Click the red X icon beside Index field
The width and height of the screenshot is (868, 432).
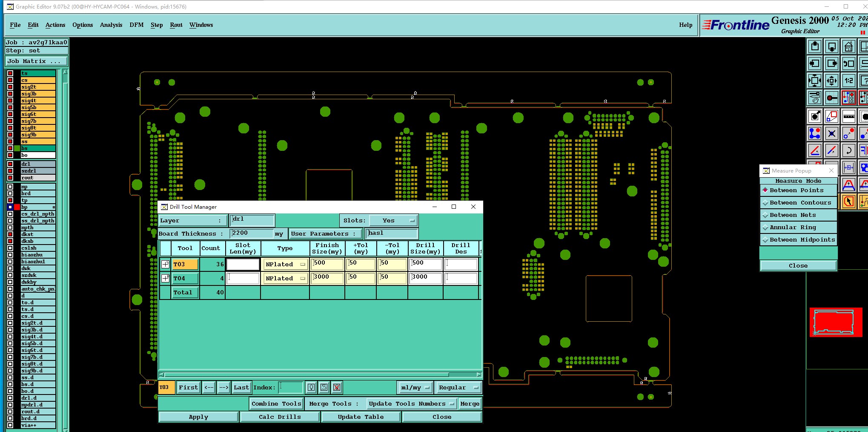(x=337, y=387)
